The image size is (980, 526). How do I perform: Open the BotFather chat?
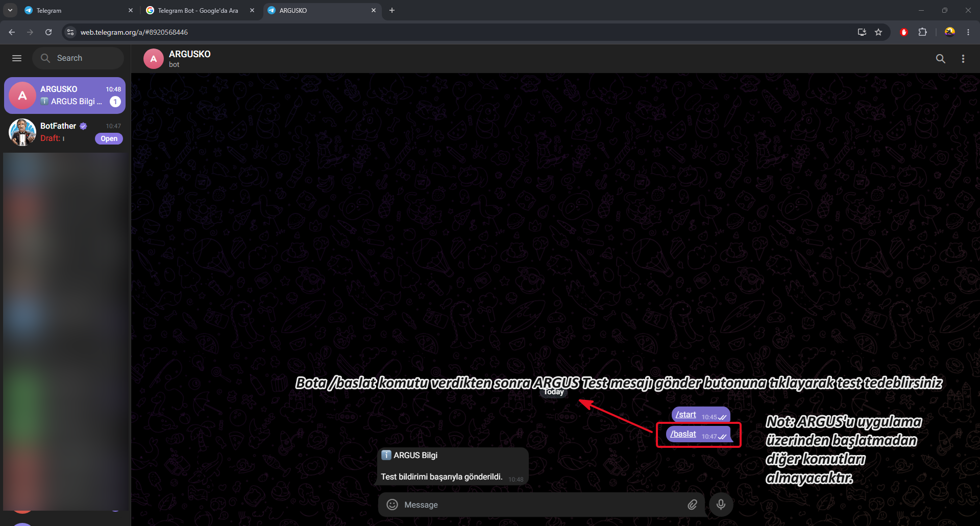(65, 132)
